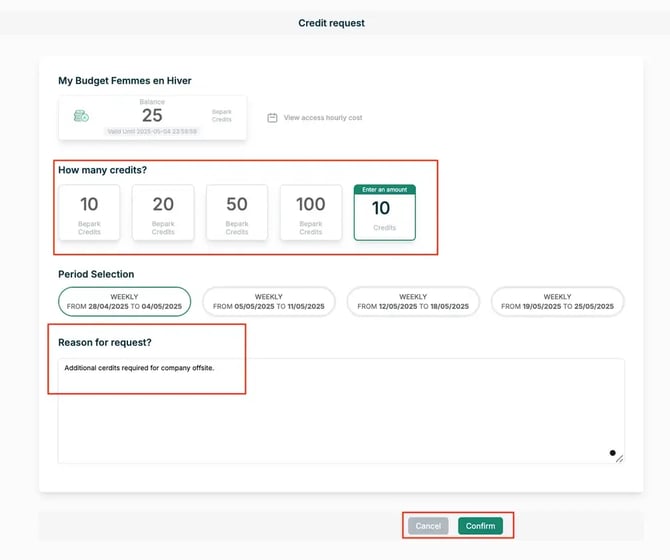This screenshot has width=670, height=560.
Task: Click the black dot in the reason box
Action: (612, 453)
